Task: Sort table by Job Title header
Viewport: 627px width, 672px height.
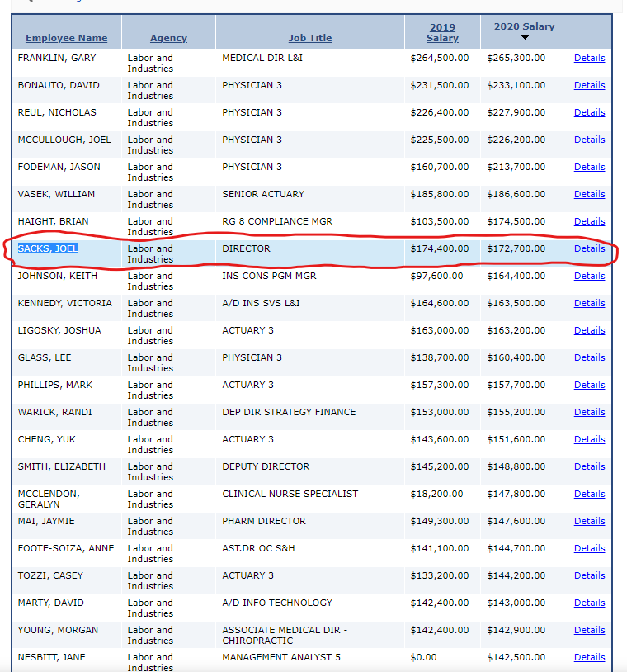Action: [310, 38]
